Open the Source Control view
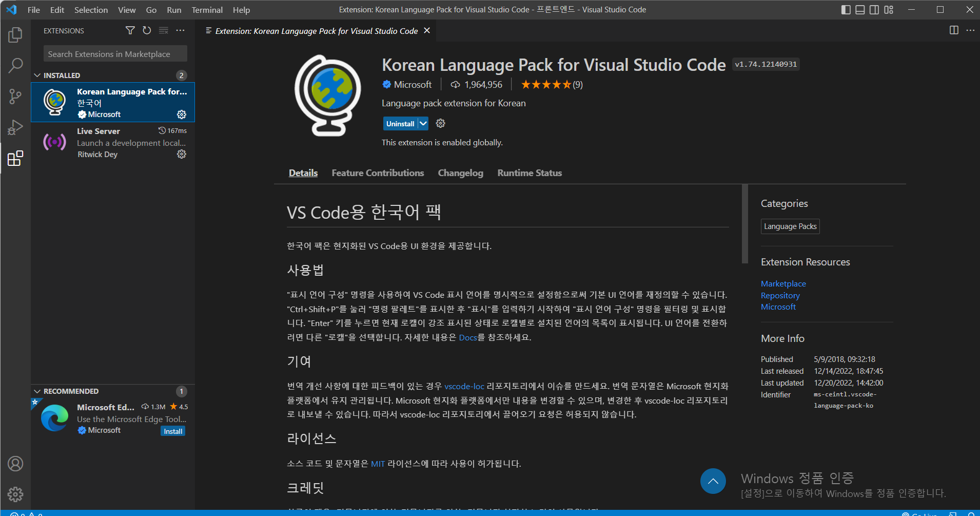The width and height of the screenshot is (980, 516). [15, 96]
